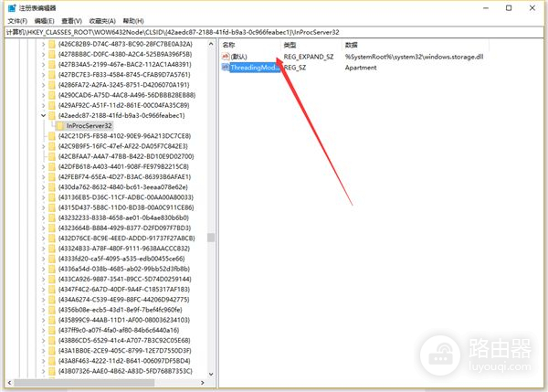Click folder icon of key {4286FA72-A2FA-3245-8751-D4206070A191}

[52, 85]
